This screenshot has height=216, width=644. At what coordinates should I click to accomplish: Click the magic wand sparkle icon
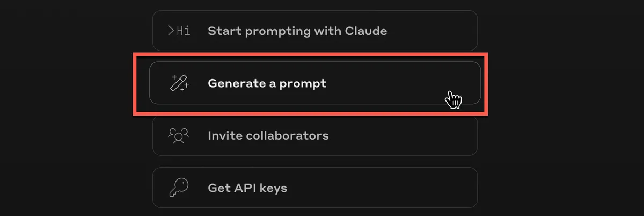coord(179,83)
